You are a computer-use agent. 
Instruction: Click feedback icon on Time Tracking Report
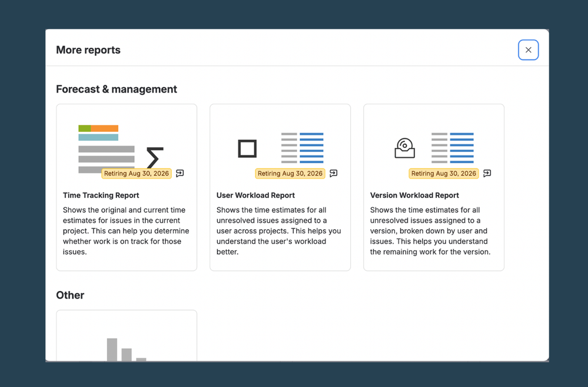(180, 173)
